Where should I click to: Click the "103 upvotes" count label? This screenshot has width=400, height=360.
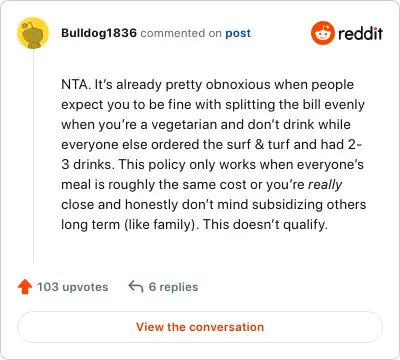tap(73, 287)
